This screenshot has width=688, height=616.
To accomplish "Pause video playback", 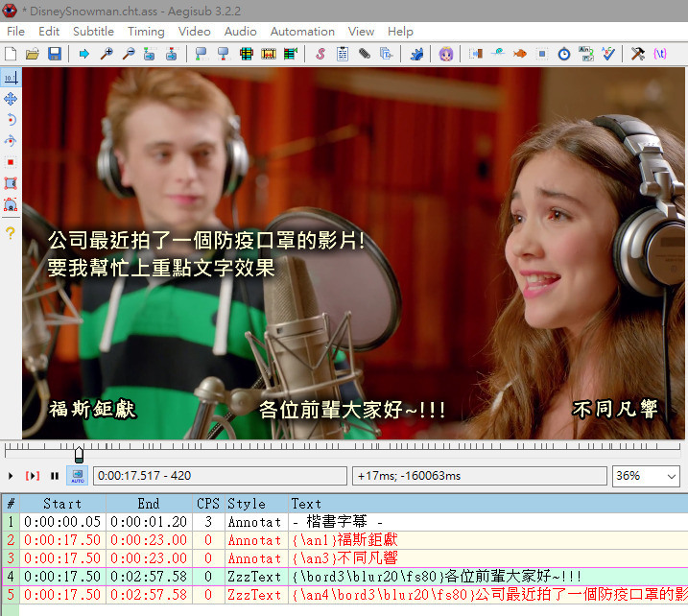I will pos(55,476).
